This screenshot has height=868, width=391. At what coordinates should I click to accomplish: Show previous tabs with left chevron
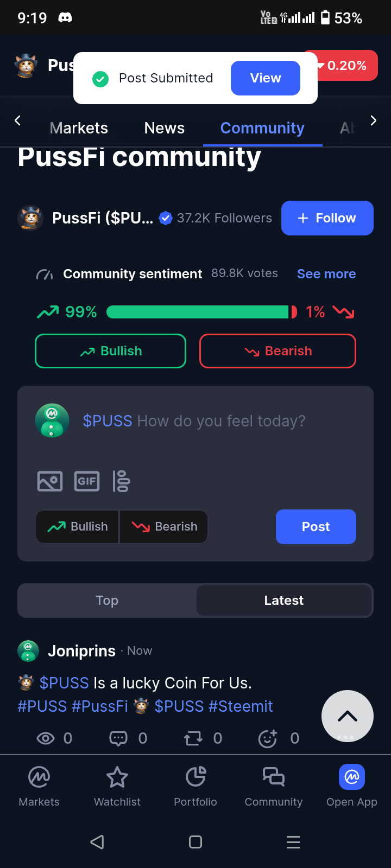[17, 120]
